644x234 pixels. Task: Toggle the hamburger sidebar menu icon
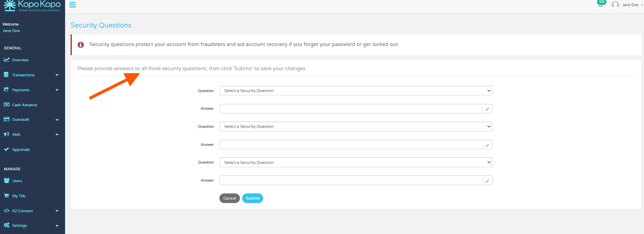tap(73, 5)
